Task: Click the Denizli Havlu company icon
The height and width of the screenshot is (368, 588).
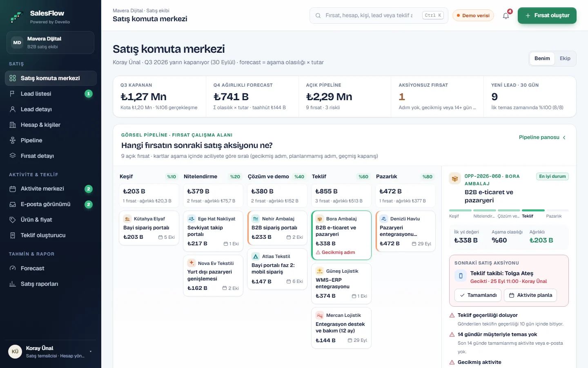Action: pyautogui.click(x=384, y=219)
